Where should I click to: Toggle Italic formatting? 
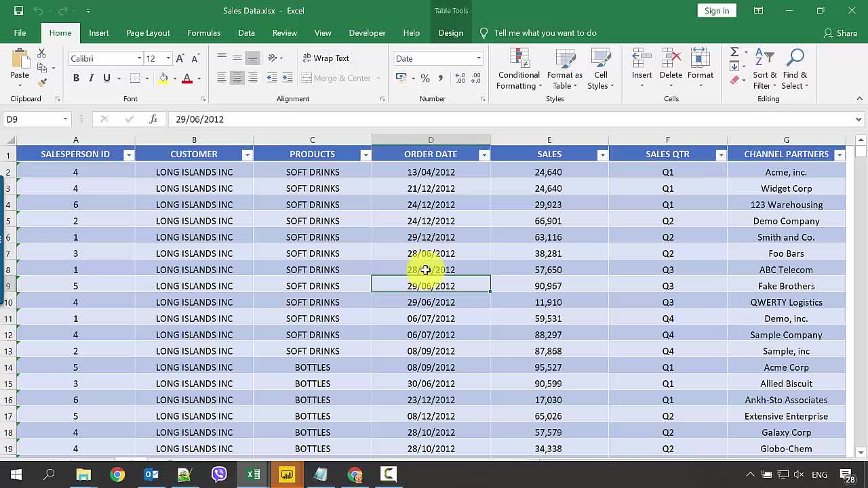click(x=91, y=78)
